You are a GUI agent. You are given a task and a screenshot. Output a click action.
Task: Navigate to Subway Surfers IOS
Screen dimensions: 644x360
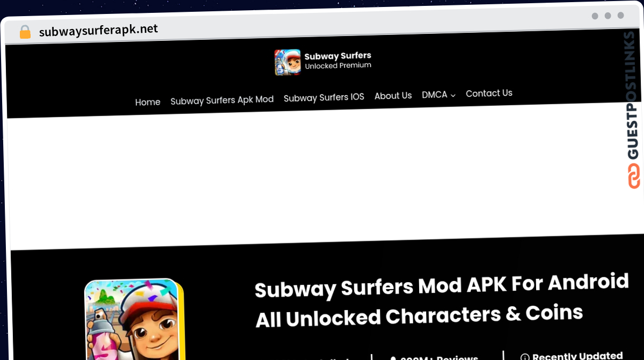tap(324, 97)
